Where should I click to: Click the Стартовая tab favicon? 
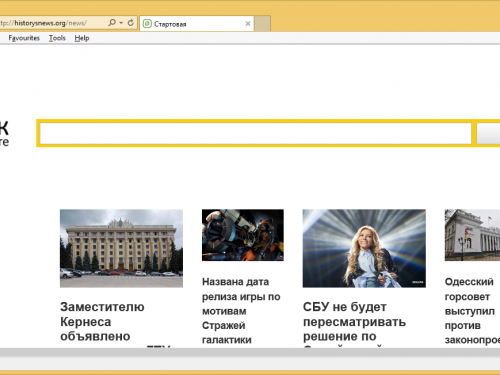coord(147,24)
